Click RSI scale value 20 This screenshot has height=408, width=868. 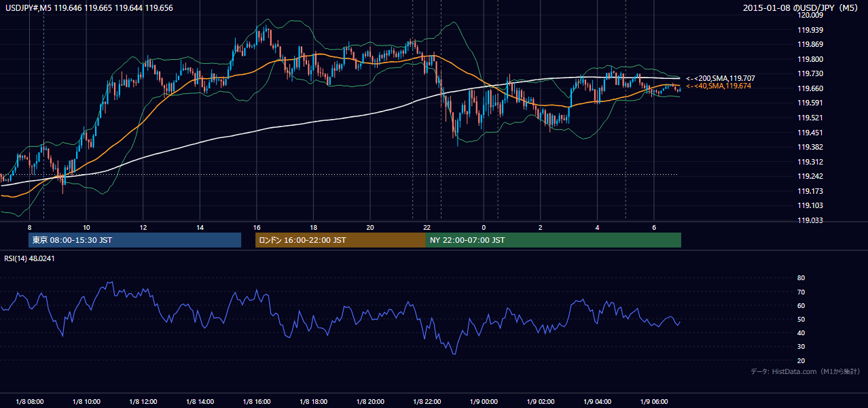point(801,360)
